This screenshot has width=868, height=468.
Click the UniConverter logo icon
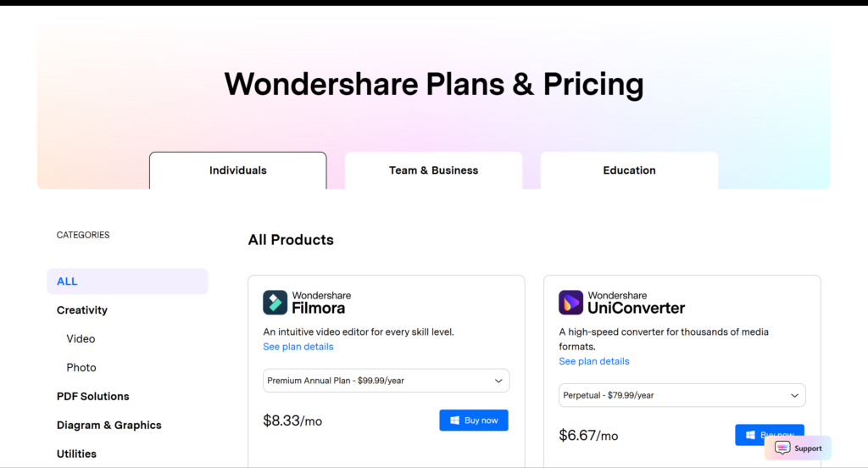coord(570,303)
